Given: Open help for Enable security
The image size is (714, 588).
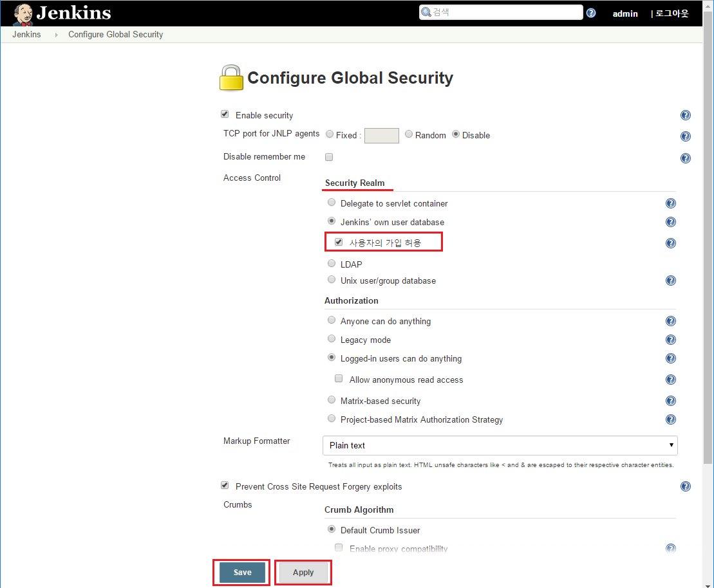Looking at the screenshot, I should coord(685,115).
